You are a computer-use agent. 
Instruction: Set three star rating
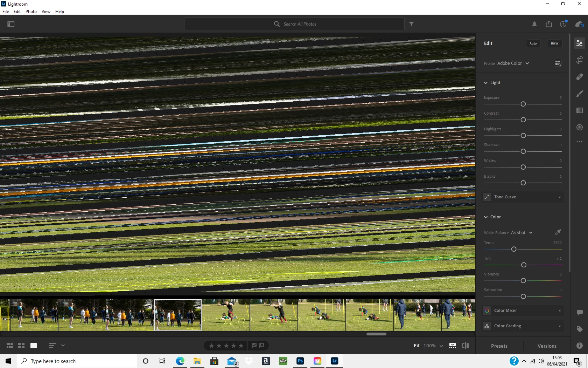(226, 346)
